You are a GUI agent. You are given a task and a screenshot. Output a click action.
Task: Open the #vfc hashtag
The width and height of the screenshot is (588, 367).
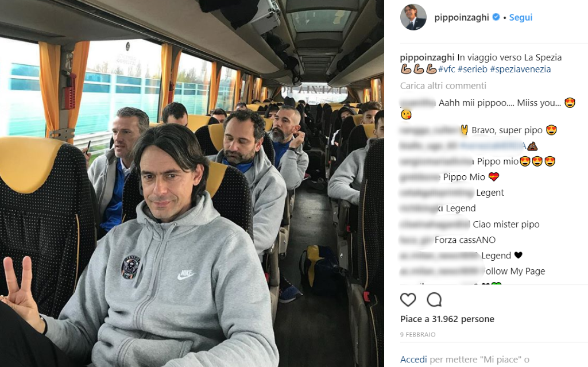pyautogui.click(x=447, y=69)
